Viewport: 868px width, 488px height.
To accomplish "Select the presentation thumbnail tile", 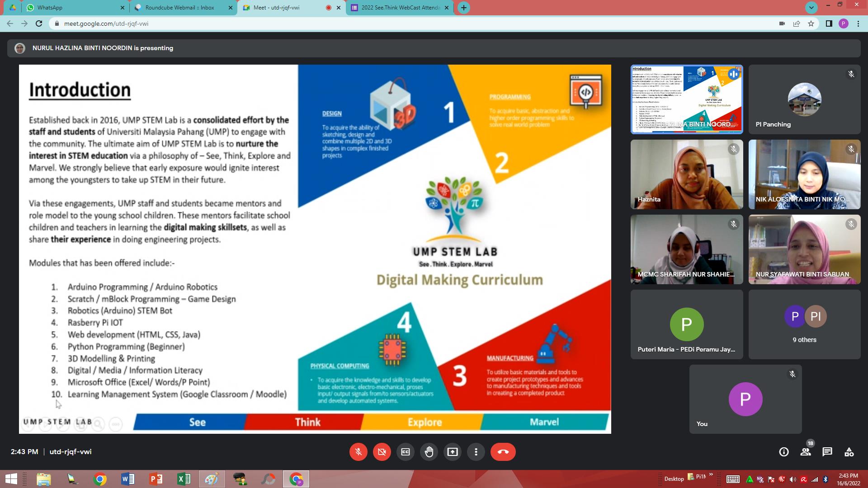I will pos(687,99).
